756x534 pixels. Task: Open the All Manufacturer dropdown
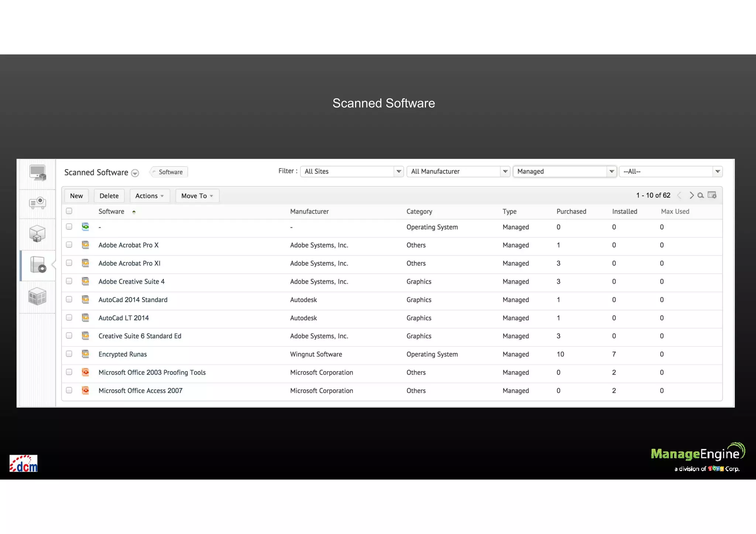click(458, 172)
